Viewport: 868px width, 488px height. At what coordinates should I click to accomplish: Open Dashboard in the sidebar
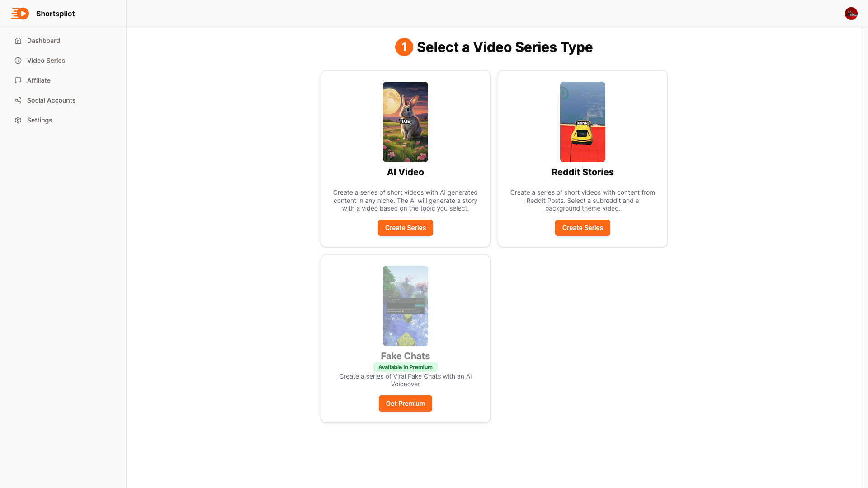click(x=43, y=41)
